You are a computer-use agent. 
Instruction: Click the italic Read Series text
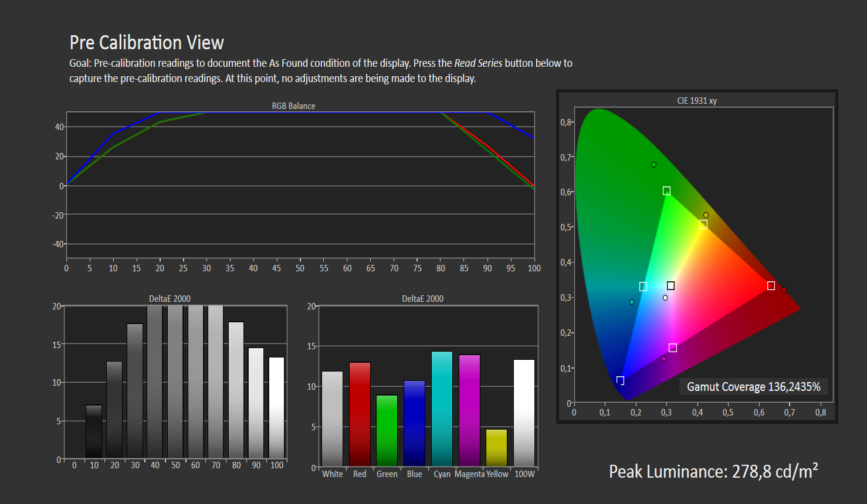(x=478, y=63)
